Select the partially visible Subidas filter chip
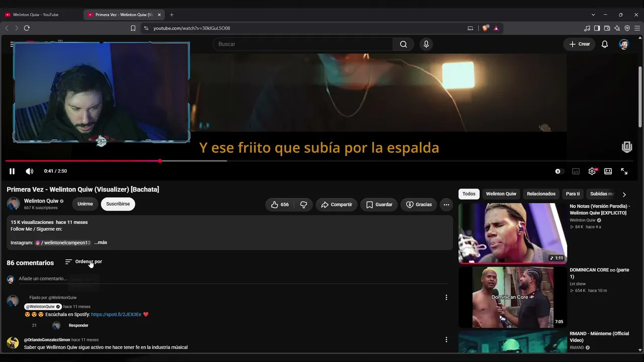Viewport: 644px width, 362px height. click(x=601, y=194)
